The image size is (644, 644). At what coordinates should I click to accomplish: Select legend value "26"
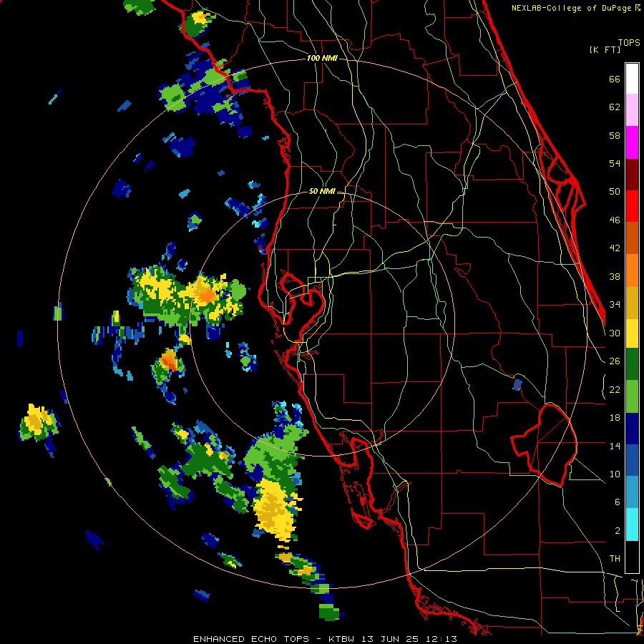pyautogui.click(x=615, y=361)
